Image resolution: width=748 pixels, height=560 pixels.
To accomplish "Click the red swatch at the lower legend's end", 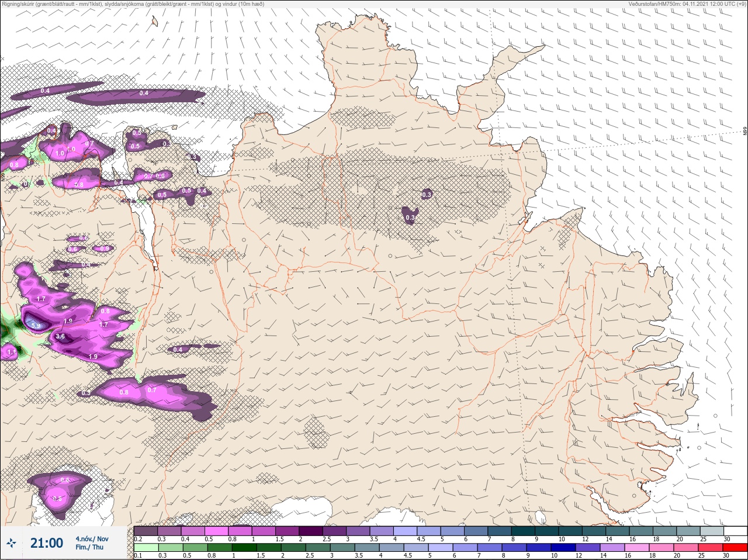I will [x=735, y=548].
